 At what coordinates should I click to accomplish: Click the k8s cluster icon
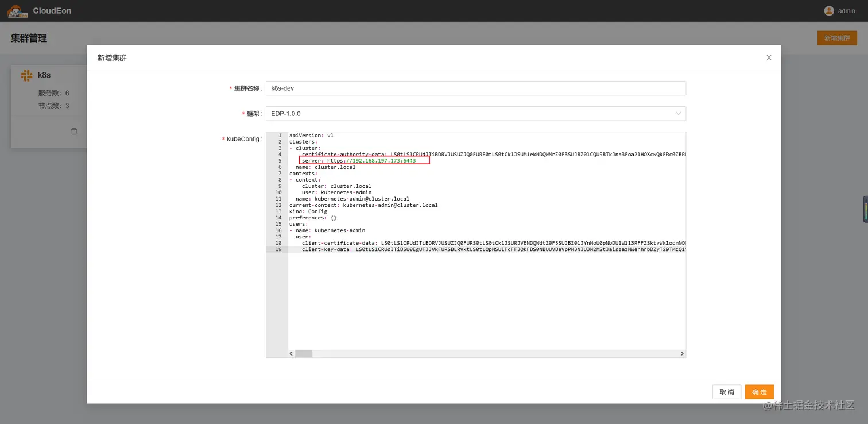click(x=26, y=75)
